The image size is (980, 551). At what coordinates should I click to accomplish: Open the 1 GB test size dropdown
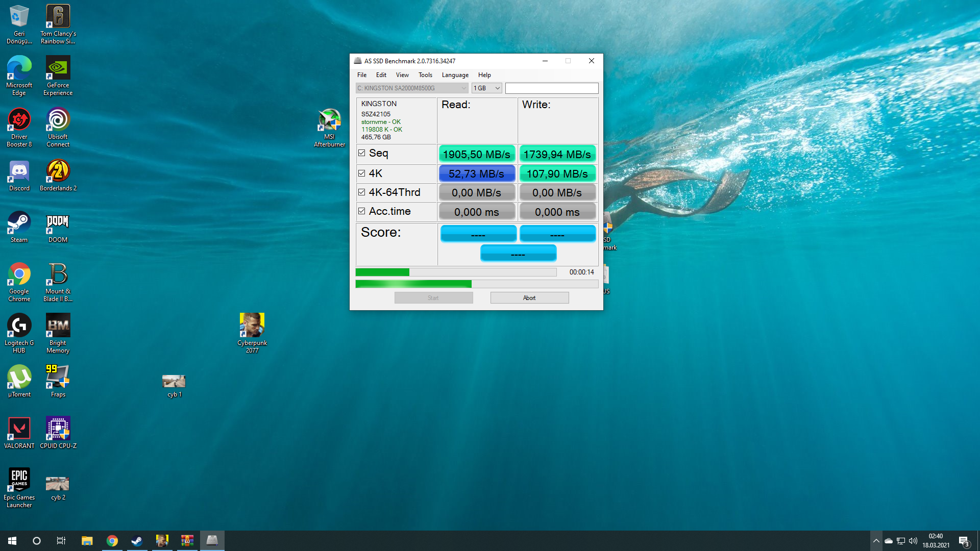pyautogui.click(x=486, y=88)
